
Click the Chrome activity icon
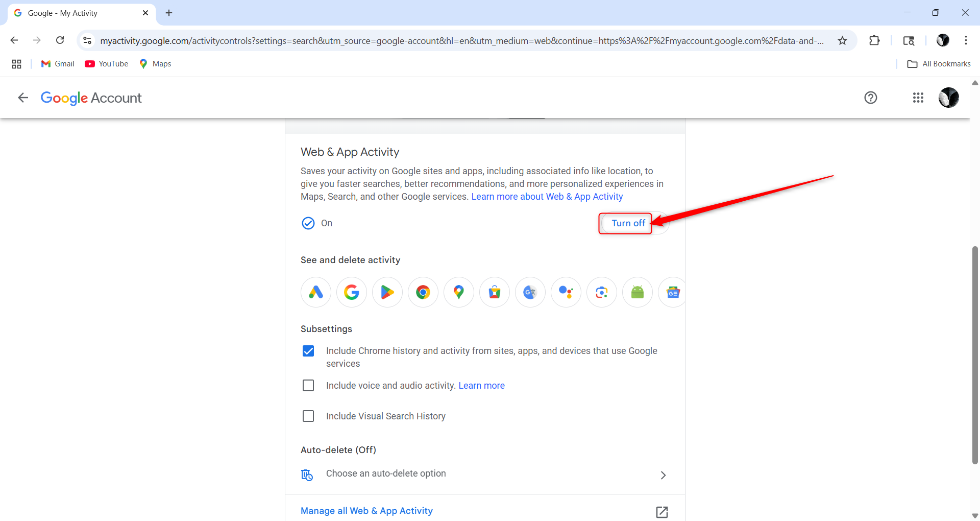[423, 292]
